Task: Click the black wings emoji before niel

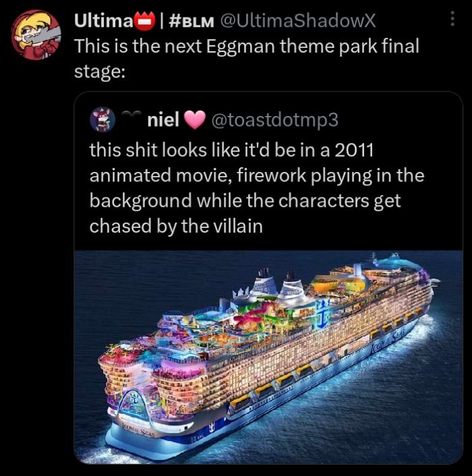Action: [x=131, y=113]
